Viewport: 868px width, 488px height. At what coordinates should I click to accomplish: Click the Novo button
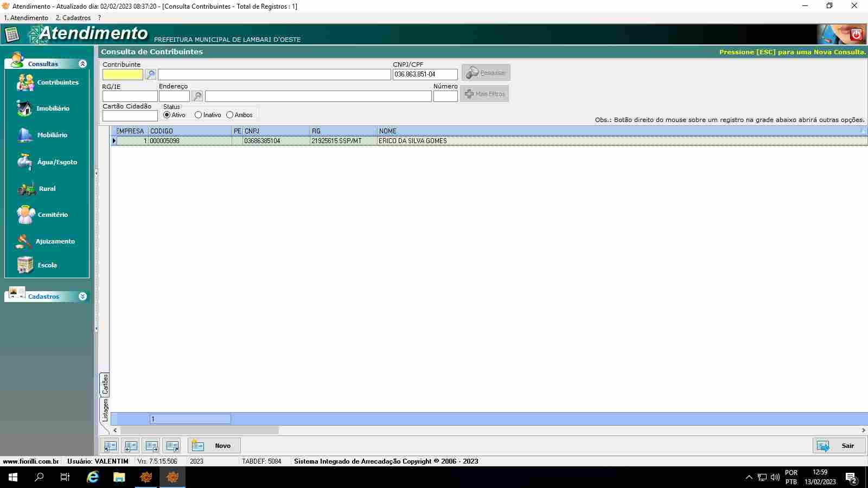(214, 446)
